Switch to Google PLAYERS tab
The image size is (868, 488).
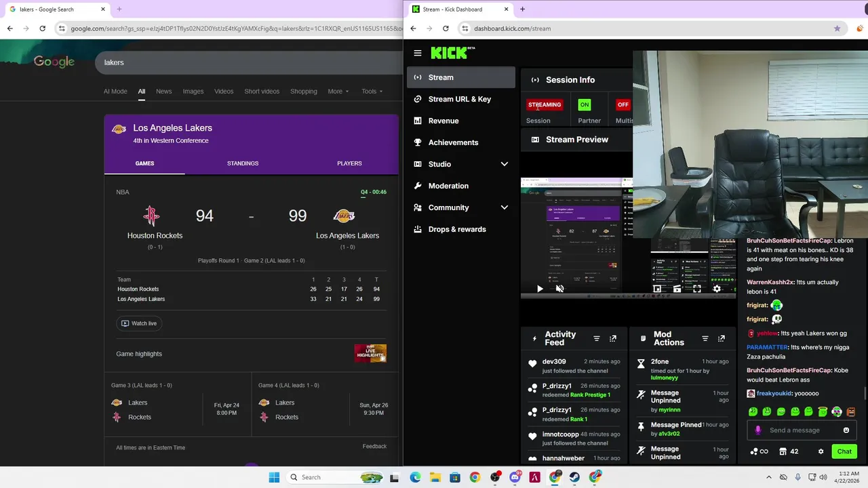[x=349, y=163]
